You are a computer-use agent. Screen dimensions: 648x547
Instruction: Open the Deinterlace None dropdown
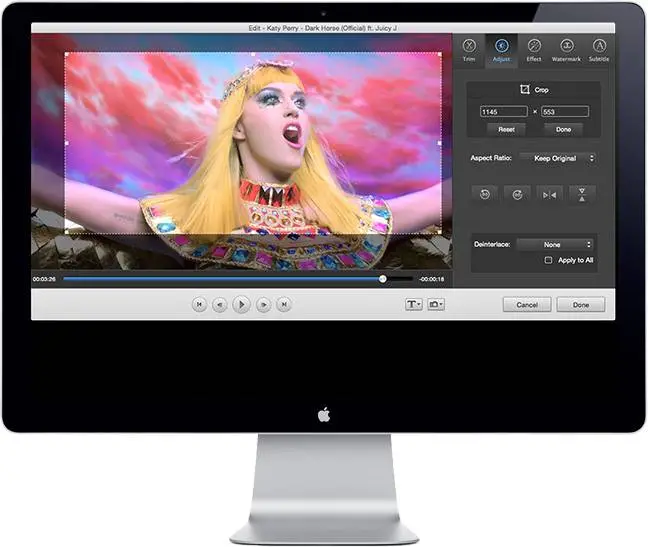[555, 245]
